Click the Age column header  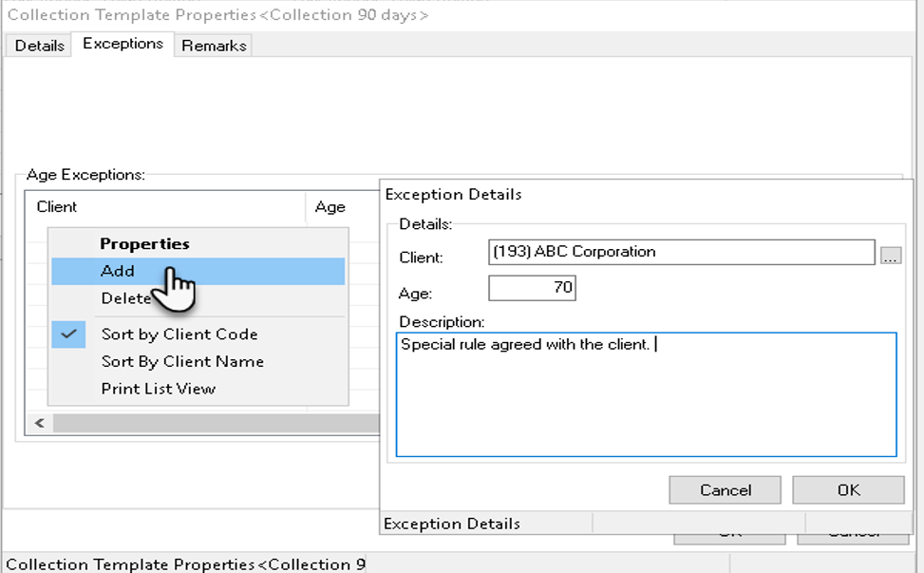click(343, 207)
